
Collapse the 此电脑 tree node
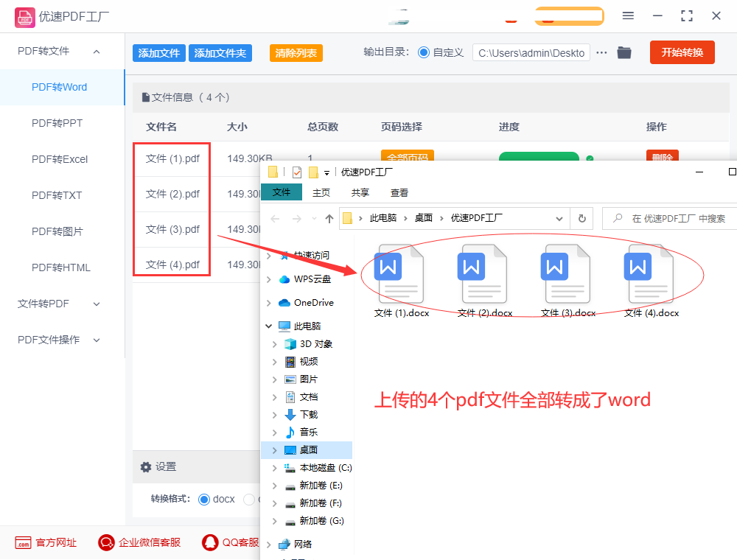pyautogui.click(x=269, y=326)
